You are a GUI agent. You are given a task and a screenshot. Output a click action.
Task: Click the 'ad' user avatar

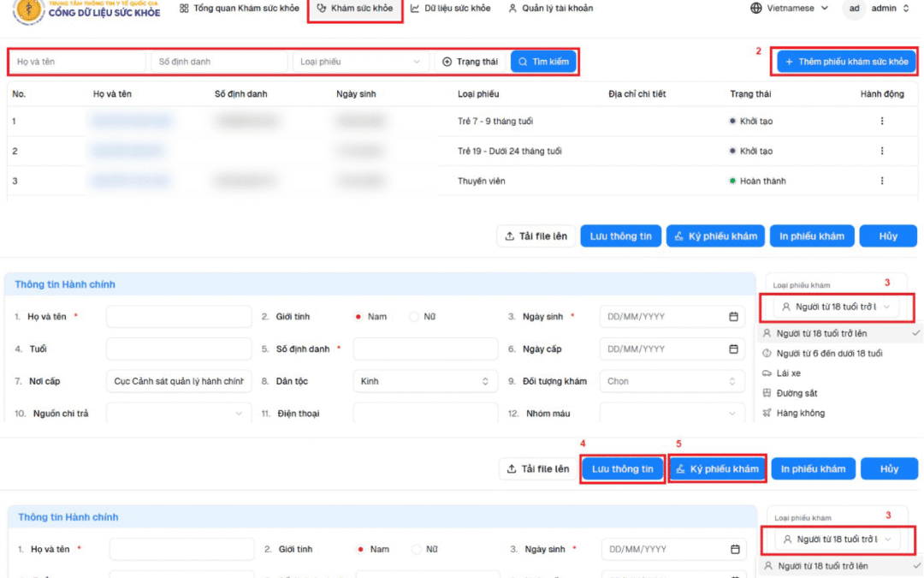[854, 9]
